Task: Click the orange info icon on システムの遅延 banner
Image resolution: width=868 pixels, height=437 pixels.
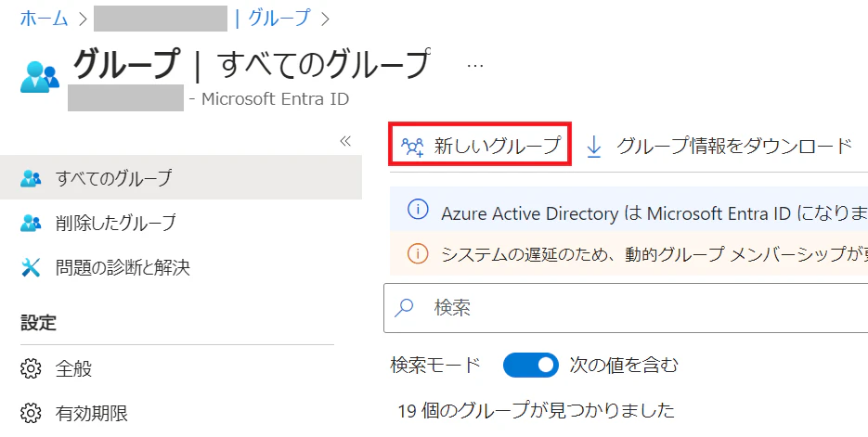Action: tap(418, 254)
